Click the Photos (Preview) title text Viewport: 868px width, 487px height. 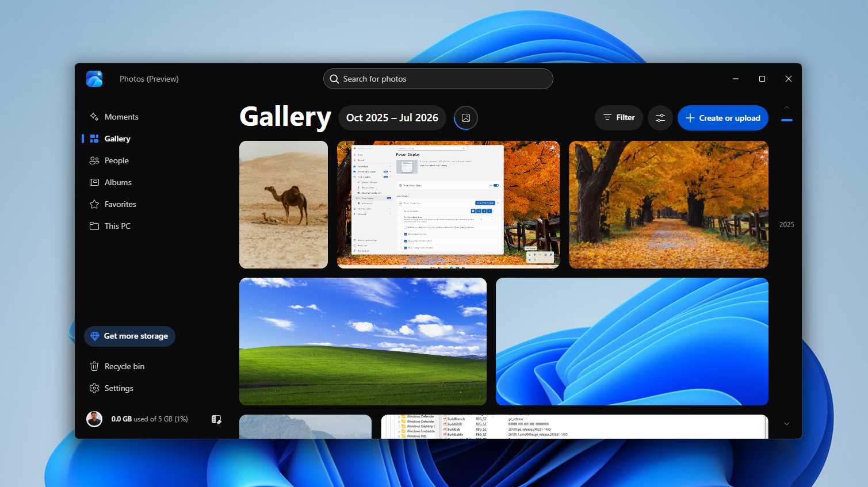[149, 79]
